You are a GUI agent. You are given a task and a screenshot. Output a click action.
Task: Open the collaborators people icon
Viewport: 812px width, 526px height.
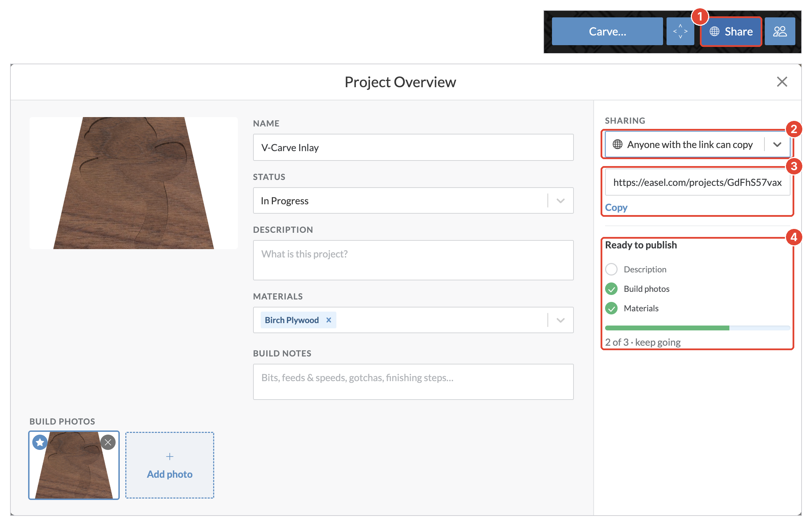[x=780, y=31]
